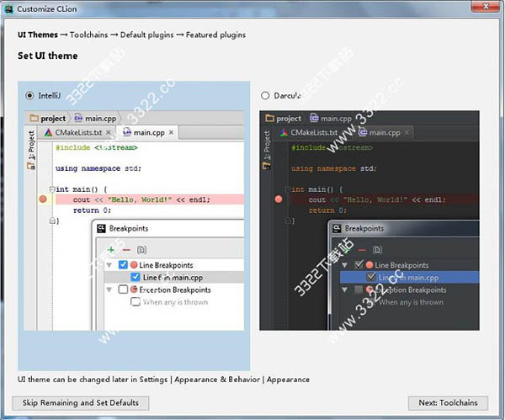Click project folder icon in IntelliJ preview

(x=34, y=118)
